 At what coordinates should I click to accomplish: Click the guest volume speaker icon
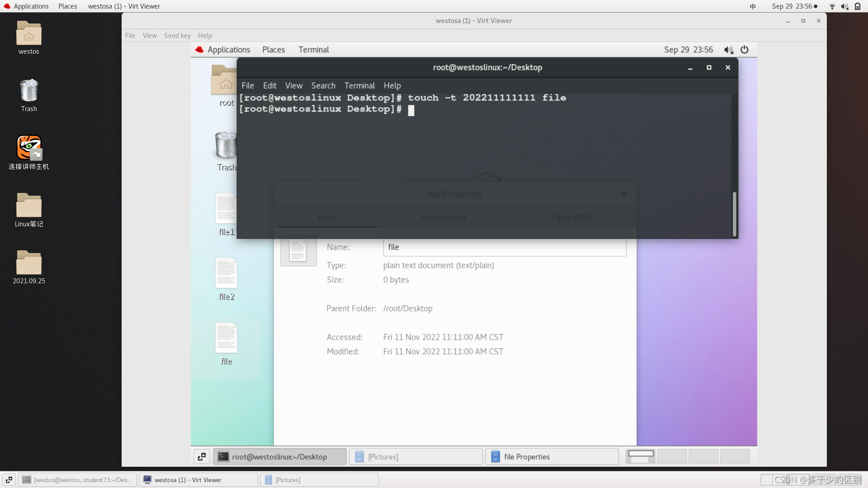point(728,50)
